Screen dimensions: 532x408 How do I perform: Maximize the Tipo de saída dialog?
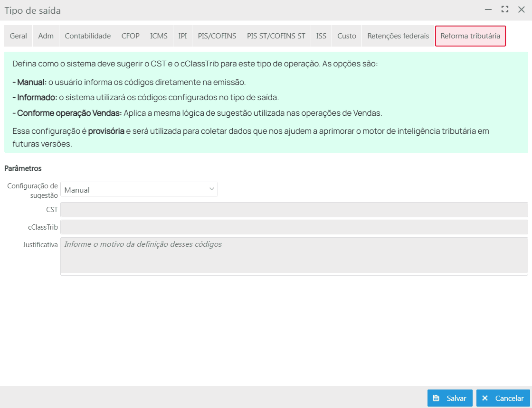tap(504, 9)
